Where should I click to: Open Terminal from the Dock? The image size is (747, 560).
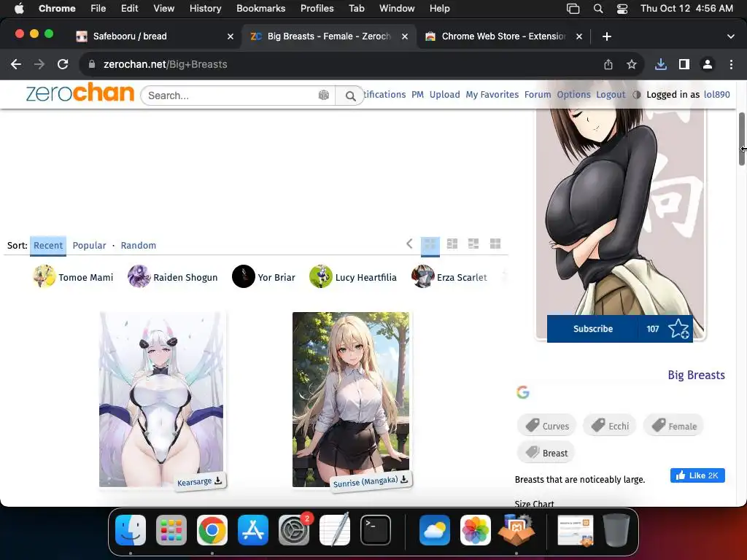point(376,530)
